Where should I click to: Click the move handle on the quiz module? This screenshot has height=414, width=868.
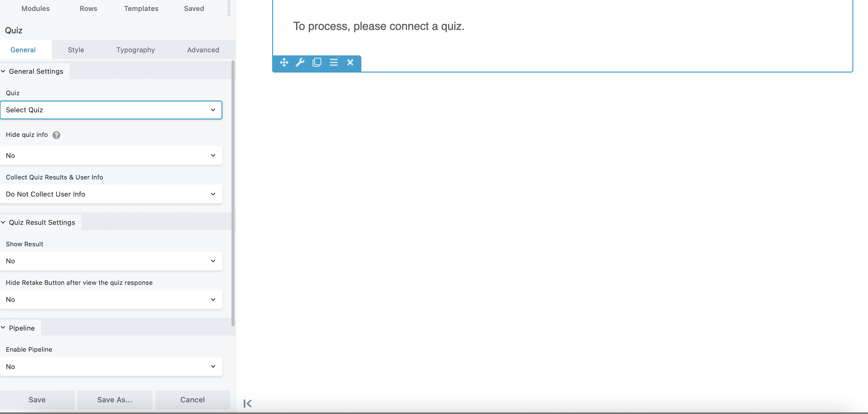click(284, 63)
